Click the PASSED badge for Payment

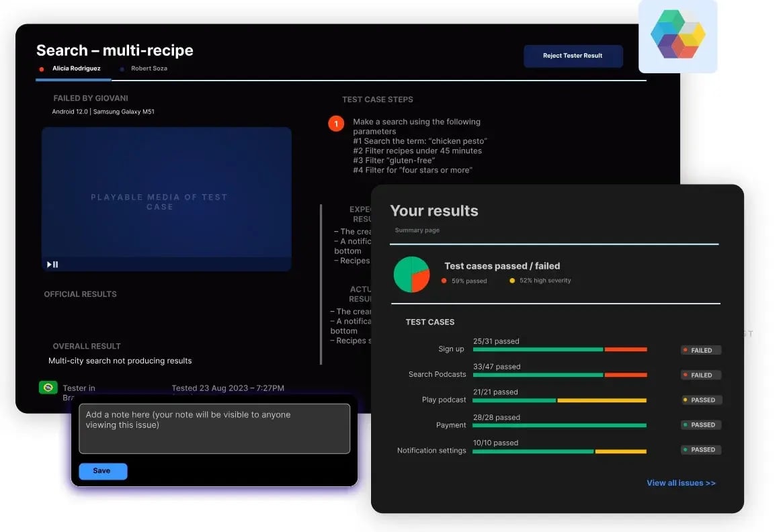pos(700,425)
